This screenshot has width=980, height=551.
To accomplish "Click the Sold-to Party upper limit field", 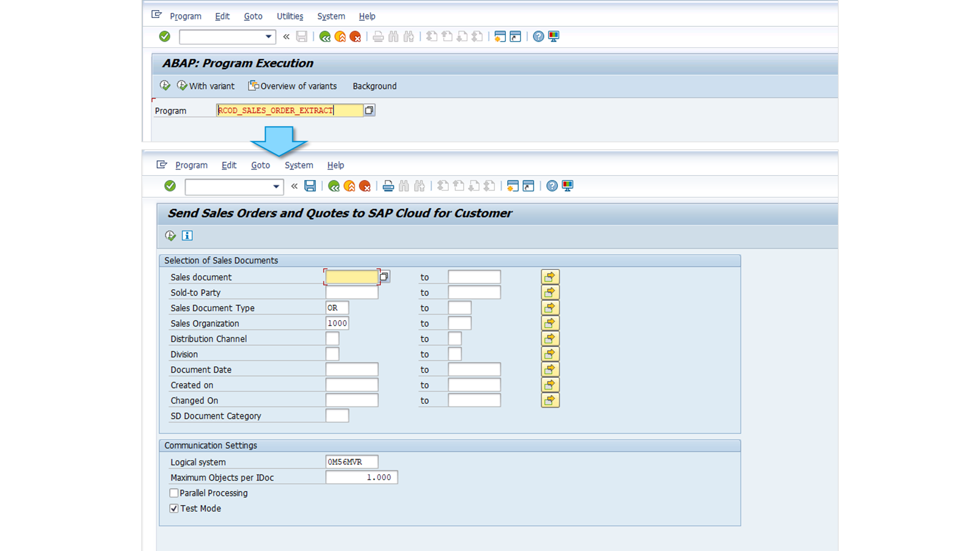I will (x=474, y=293).
